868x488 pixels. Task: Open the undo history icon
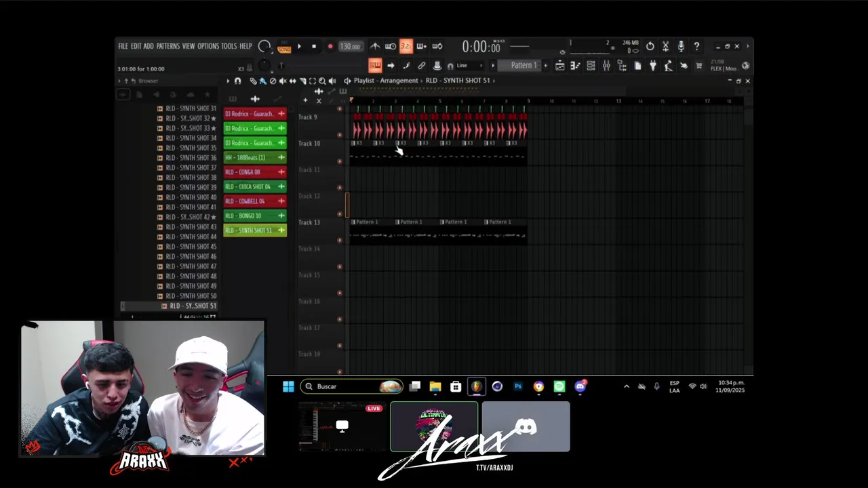650,46
